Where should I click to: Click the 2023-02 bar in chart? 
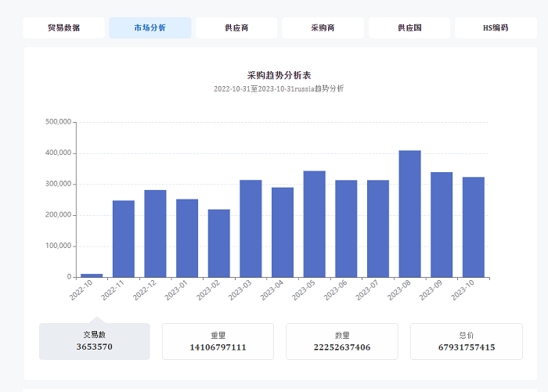(218, 243)
